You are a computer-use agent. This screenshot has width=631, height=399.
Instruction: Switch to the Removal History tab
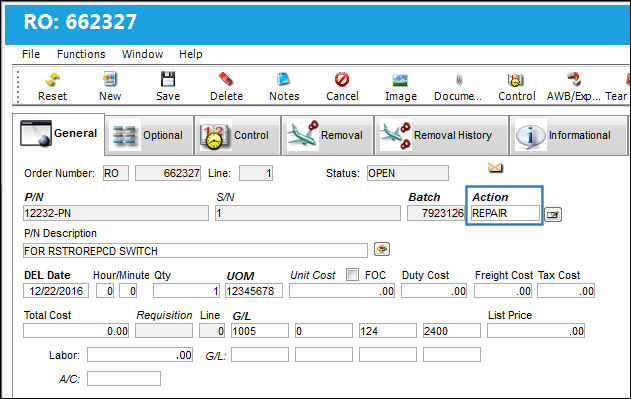441,135
